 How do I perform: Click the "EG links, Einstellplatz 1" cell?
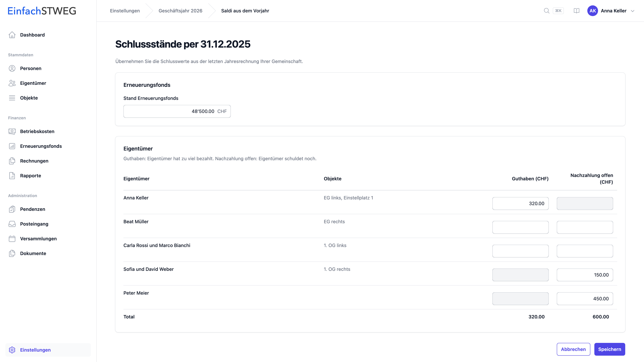tap(348, 198)
